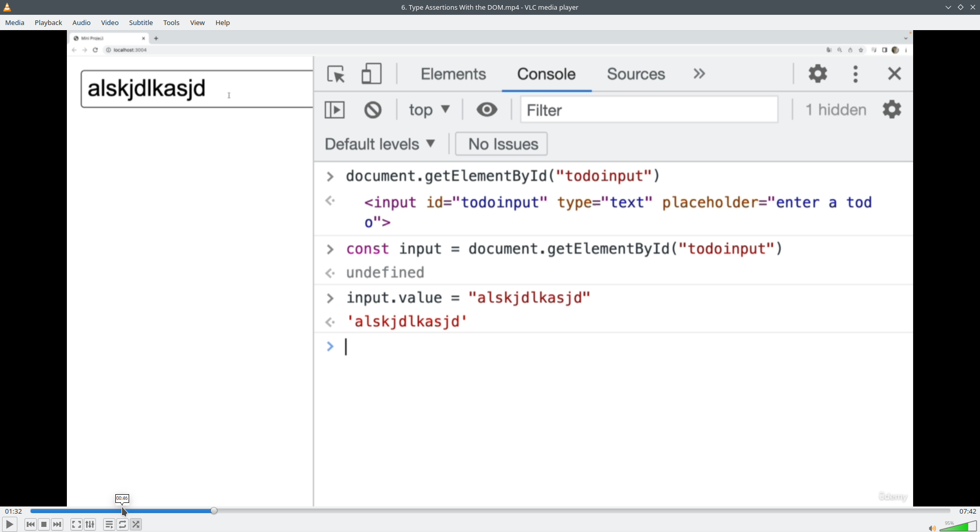Click the 07:42 total time label
The image size is (980, 532).
click(x=967, y=511)
